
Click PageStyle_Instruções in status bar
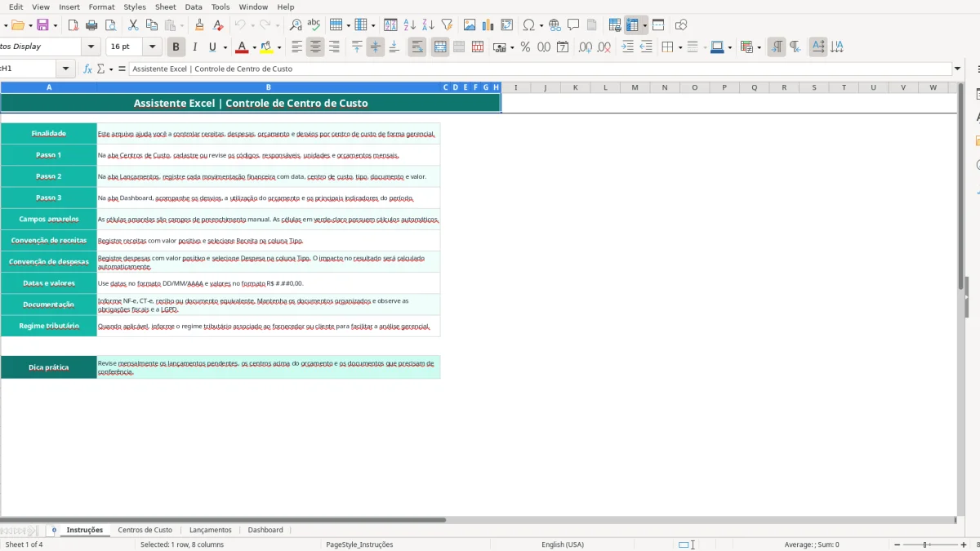click(359, 544)
